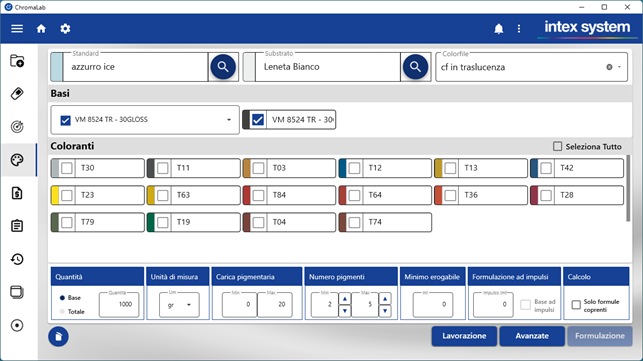Search for a Substrato
Viewport: 643px width, 361px height.
[415, 66]
